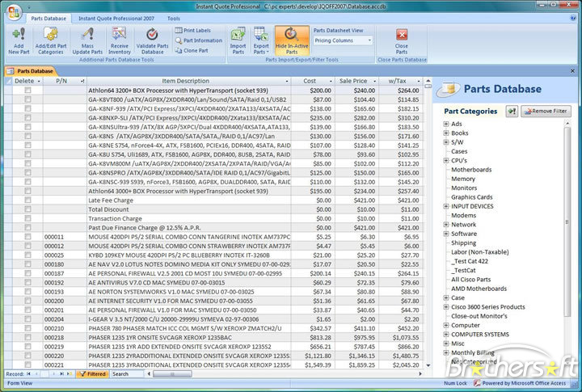Select the Late Fee Charge description cell
582x392 pixels.
(189, 200)
